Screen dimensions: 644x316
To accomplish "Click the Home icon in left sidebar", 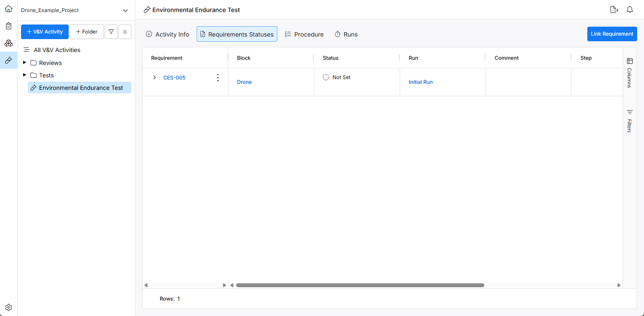I will pos(9,9).
